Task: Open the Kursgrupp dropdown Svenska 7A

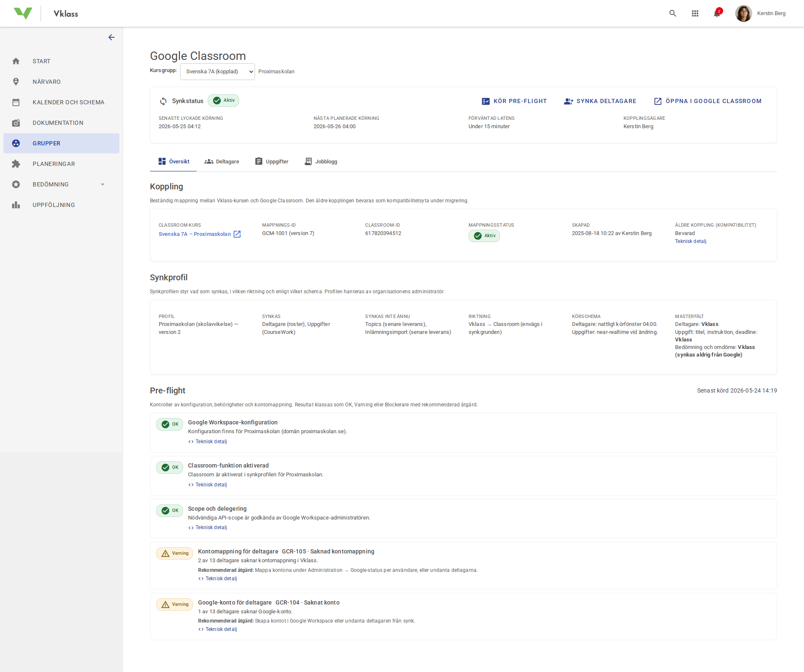Action: coord(217,72)
